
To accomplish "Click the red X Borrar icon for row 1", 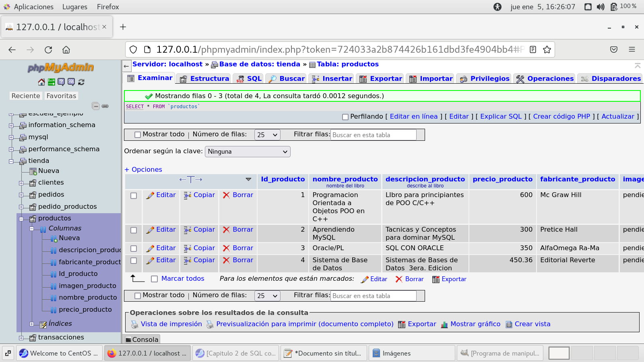I will 226,195.
